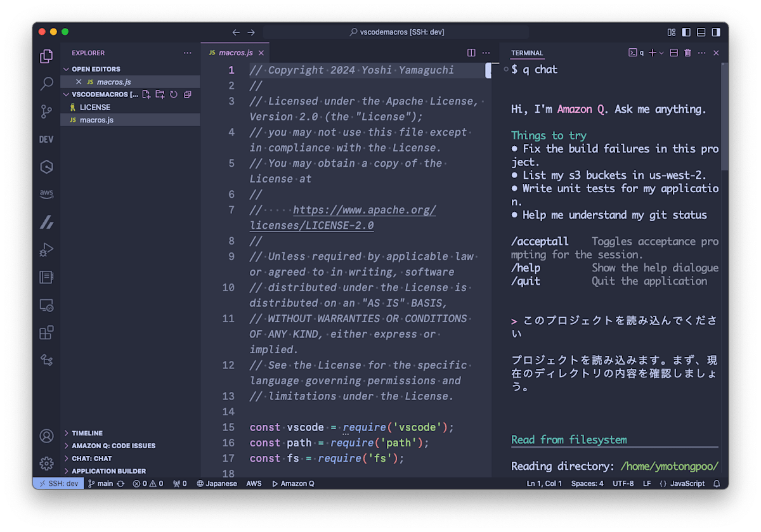
Task: Toggle Primary Side Bar visibility
Action: (686, 32)
